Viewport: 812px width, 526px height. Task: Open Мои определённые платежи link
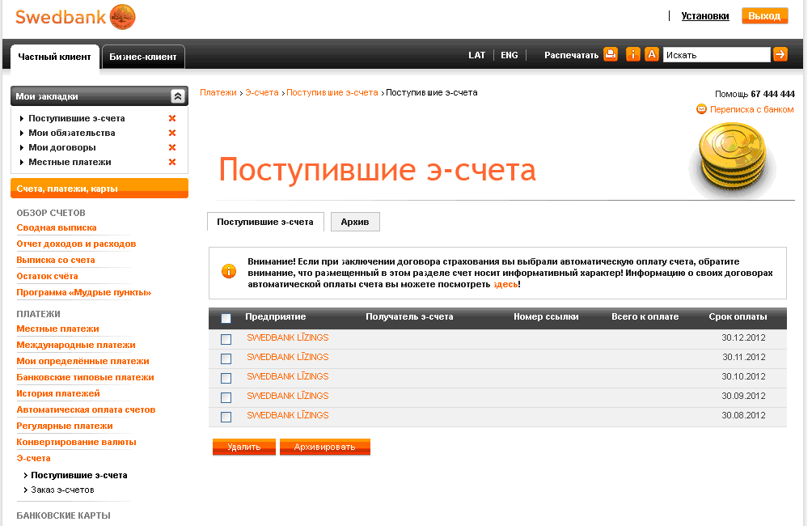click(82, 361)
